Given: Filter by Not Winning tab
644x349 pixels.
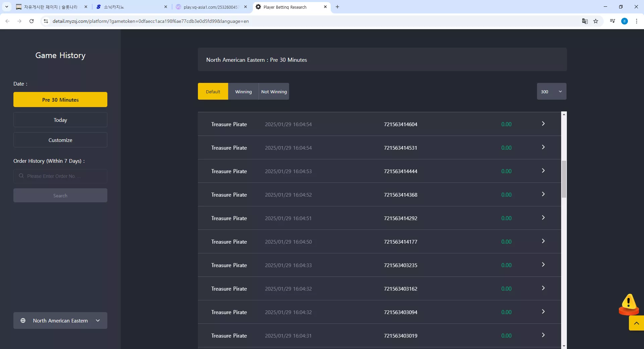Looking at the screenshot, I should coord(274,91).
